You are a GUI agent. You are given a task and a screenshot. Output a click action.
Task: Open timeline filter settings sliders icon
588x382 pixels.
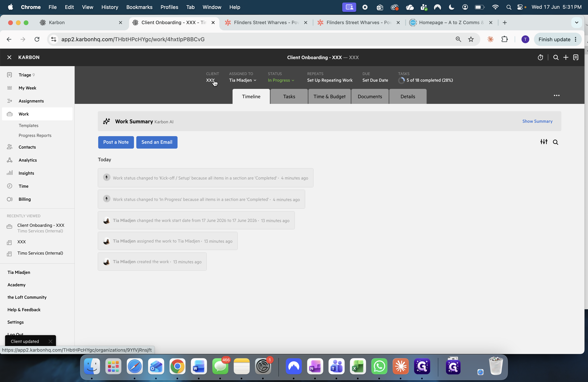click(x=544, y=142)
